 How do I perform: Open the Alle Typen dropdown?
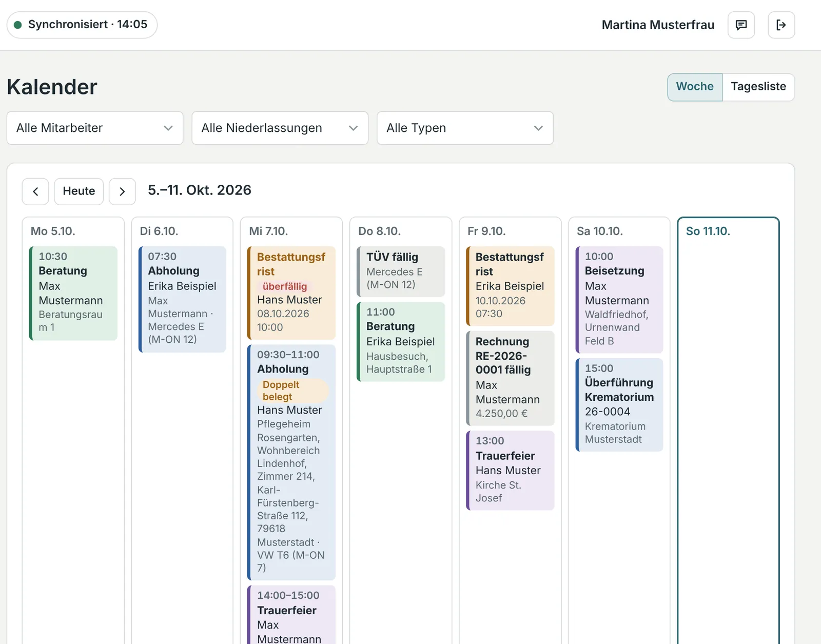click(465, 128)
